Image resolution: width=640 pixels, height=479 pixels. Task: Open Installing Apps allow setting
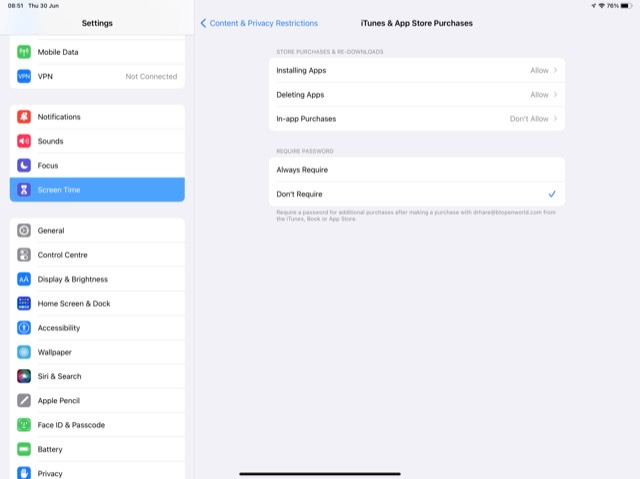pos(416,71)
